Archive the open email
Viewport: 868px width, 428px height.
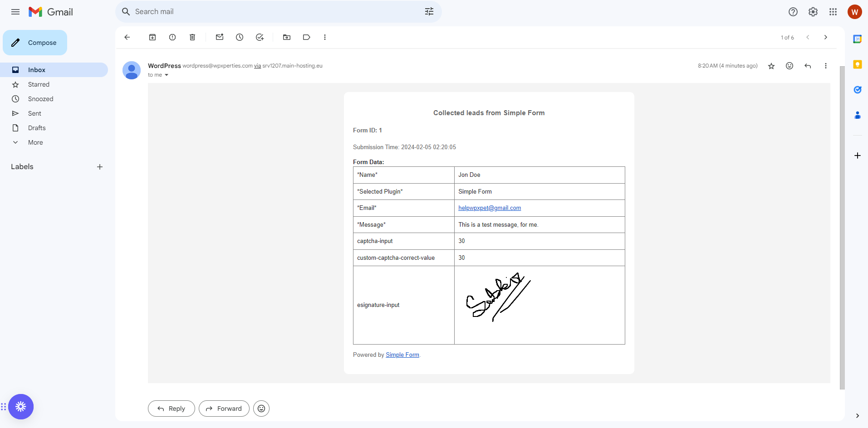(152, 37)
